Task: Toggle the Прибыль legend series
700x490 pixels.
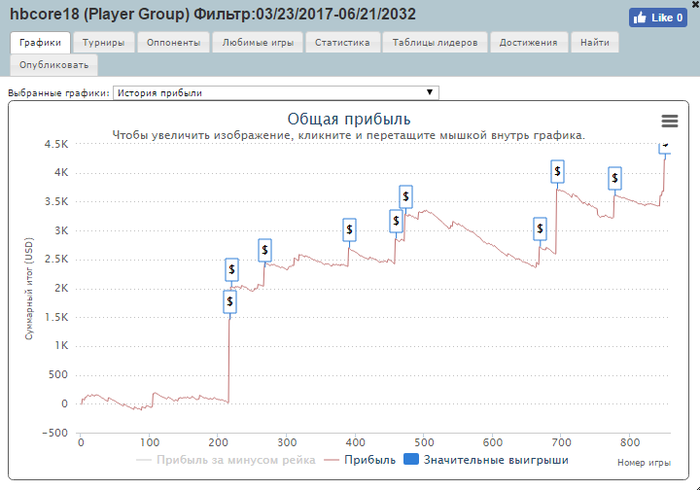Action: click(360, 460)
